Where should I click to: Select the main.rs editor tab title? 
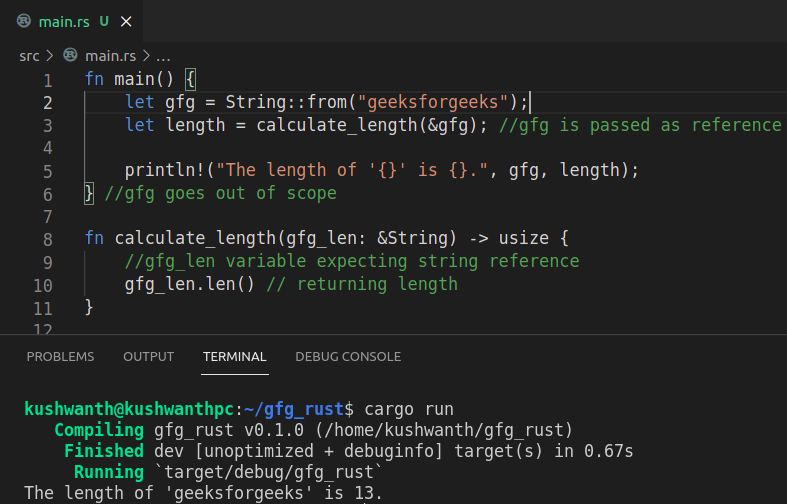click(62, 21)
